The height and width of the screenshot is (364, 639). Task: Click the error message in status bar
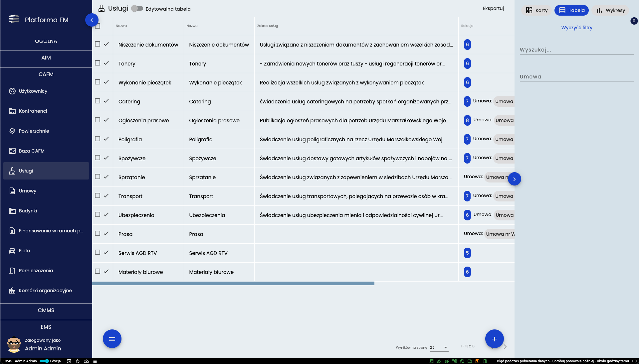pyautogui.click(x=563, y=361)
